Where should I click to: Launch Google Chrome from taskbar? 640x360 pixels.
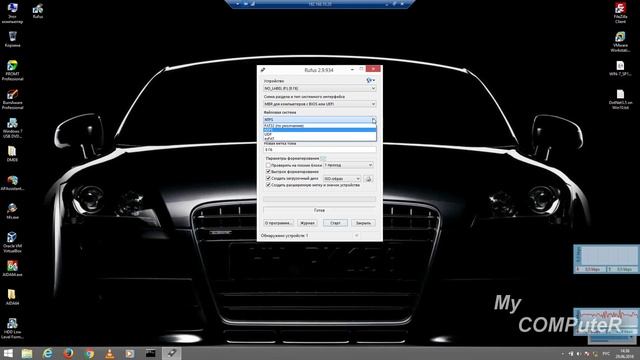coord(89,353)
